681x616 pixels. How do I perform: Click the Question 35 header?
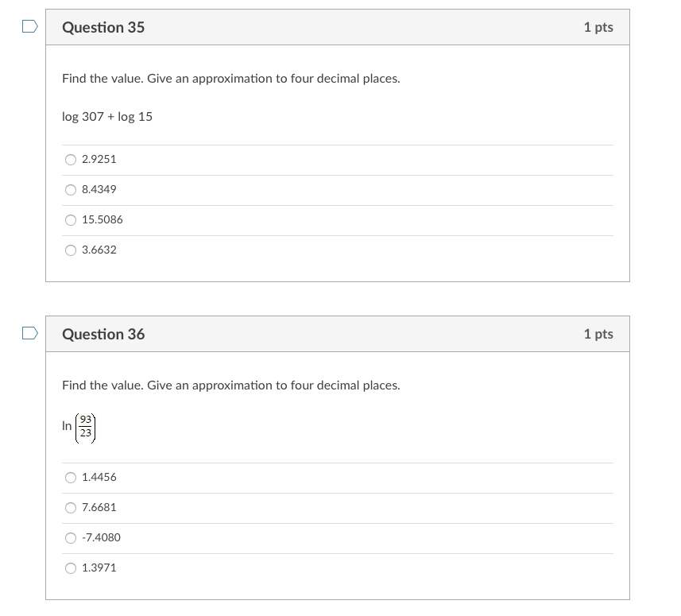point(103,27)
